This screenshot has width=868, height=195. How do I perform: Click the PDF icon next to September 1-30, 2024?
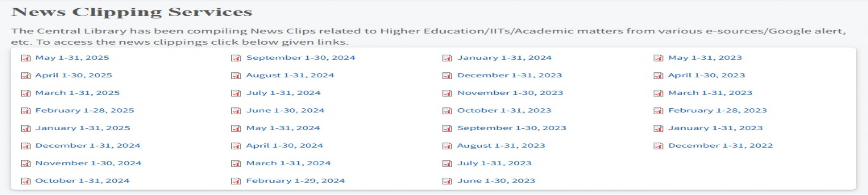tap(236, 58)
